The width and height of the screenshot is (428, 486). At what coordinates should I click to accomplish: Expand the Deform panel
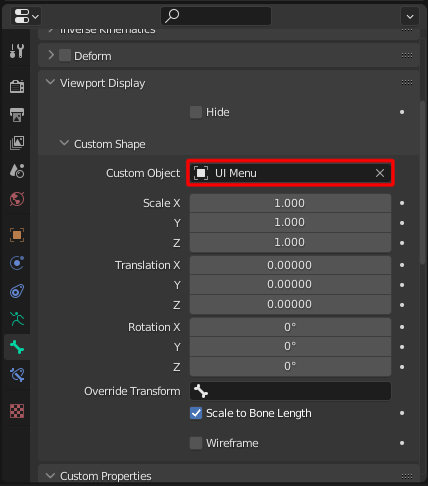coord(51,55)
